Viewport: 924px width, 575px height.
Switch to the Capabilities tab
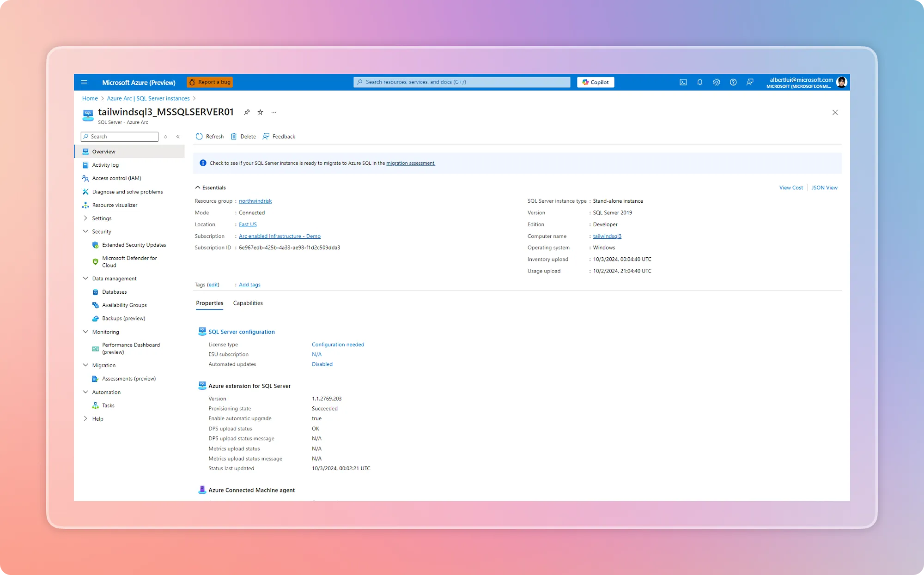coord(248,303)
